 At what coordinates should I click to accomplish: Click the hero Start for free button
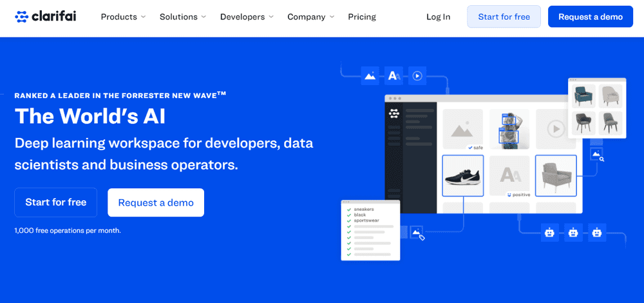click(x=56, y=202)
